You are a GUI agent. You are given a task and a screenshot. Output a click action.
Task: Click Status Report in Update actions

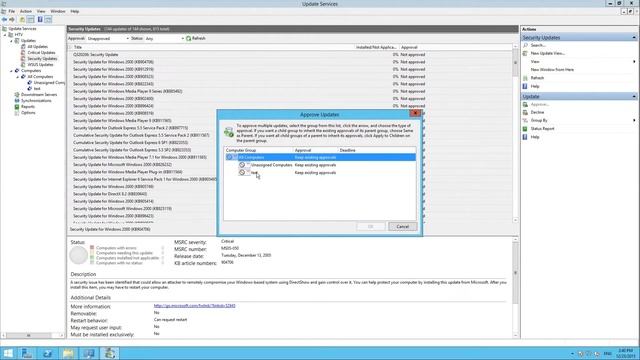[542, 129]
